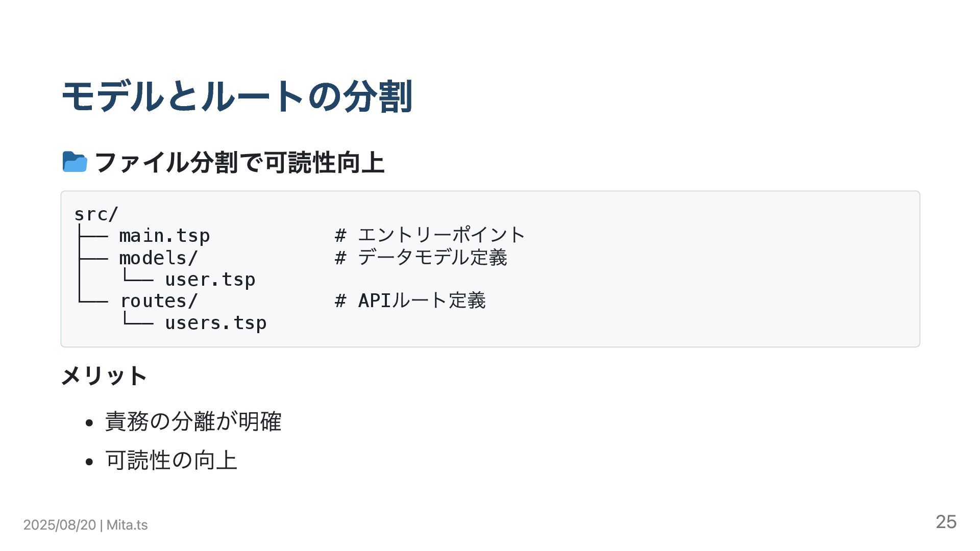Image resolution: width=980 pixels, height=551 pixels.
Task: Click the tree branch connector before user.tsp
Action: point(138,277)
